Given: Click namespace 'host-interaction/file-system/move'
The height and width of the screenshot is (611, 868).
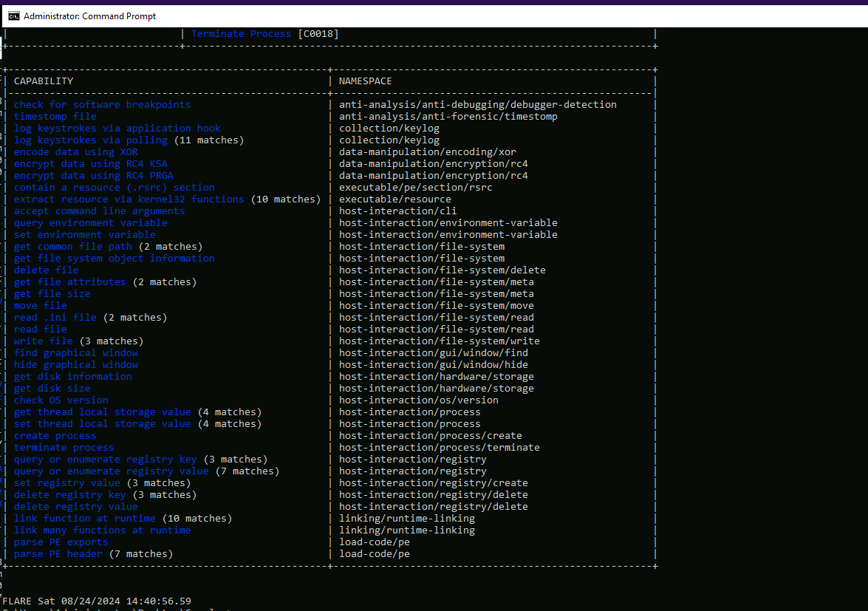Looking at the screenshot, I should pyautogui.click(x=437, y=306).
